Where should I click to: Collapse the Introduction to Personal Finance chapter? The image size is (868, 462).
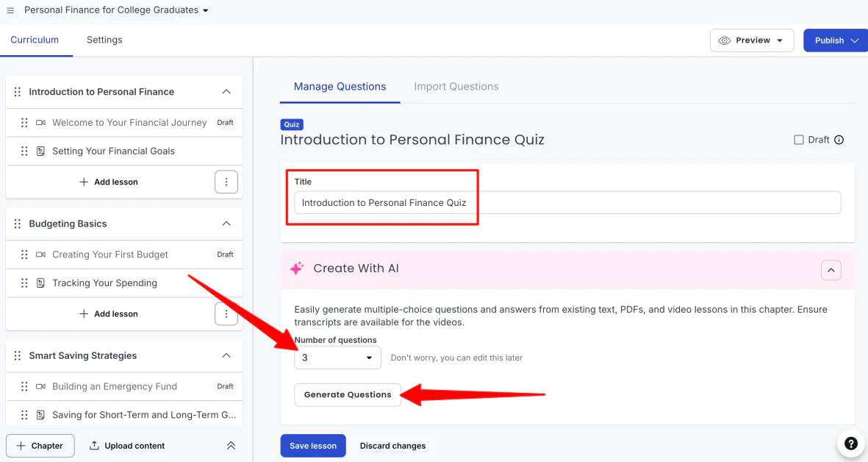tap(226, 91)
